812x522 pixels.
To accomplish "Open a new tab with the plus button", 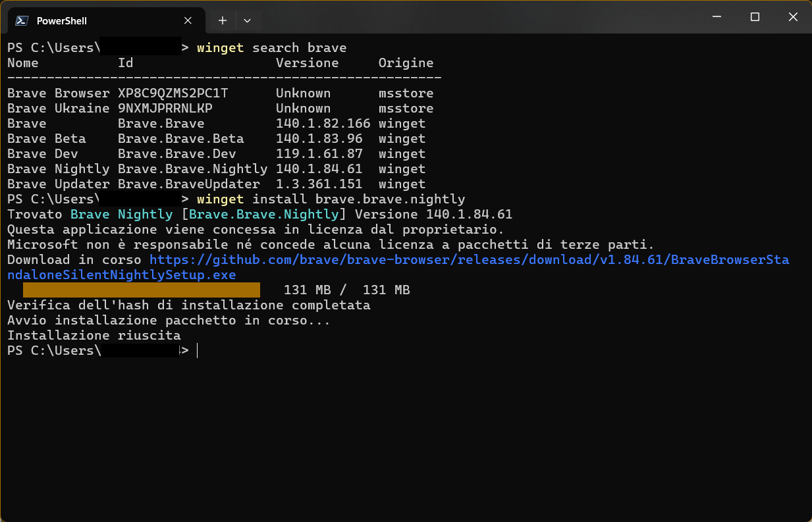I will tap(223, 20).
